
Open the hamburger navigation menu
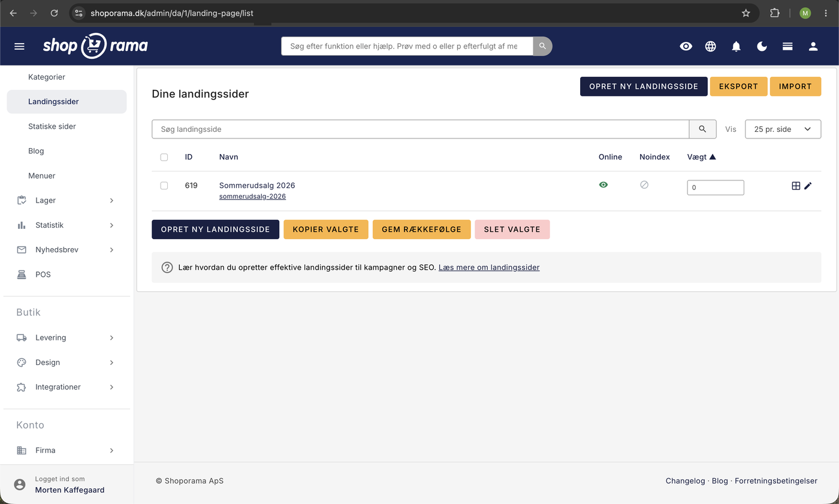(x=19, y=46)
